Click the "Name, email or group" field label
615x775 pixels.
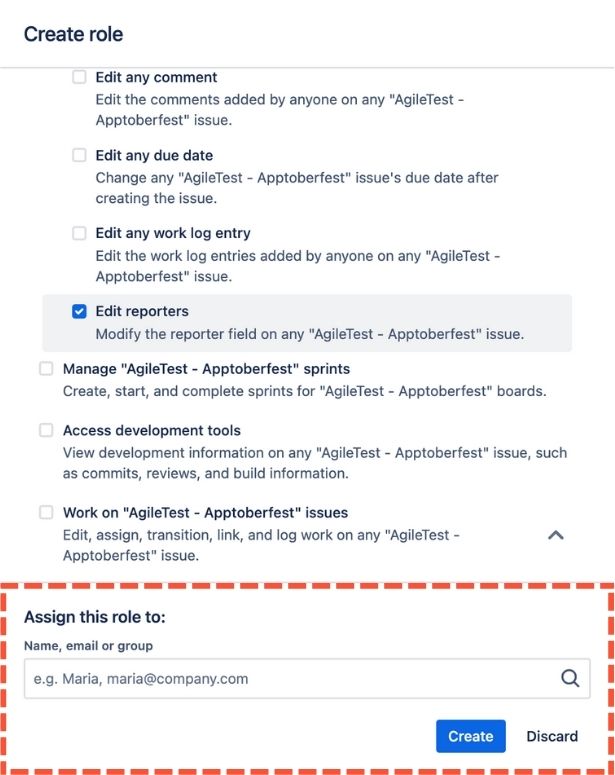point(88,646)
